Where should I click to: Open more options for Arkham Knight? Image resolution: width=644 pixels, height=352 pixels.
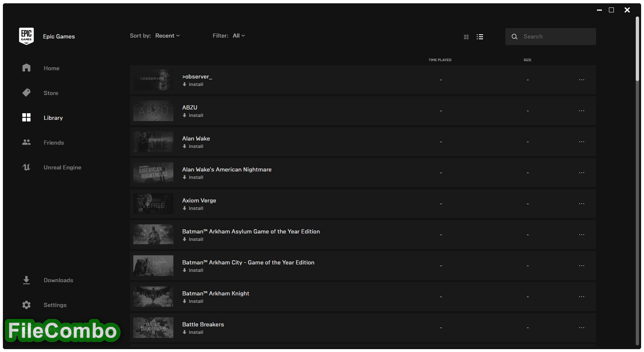pos(582,297)
